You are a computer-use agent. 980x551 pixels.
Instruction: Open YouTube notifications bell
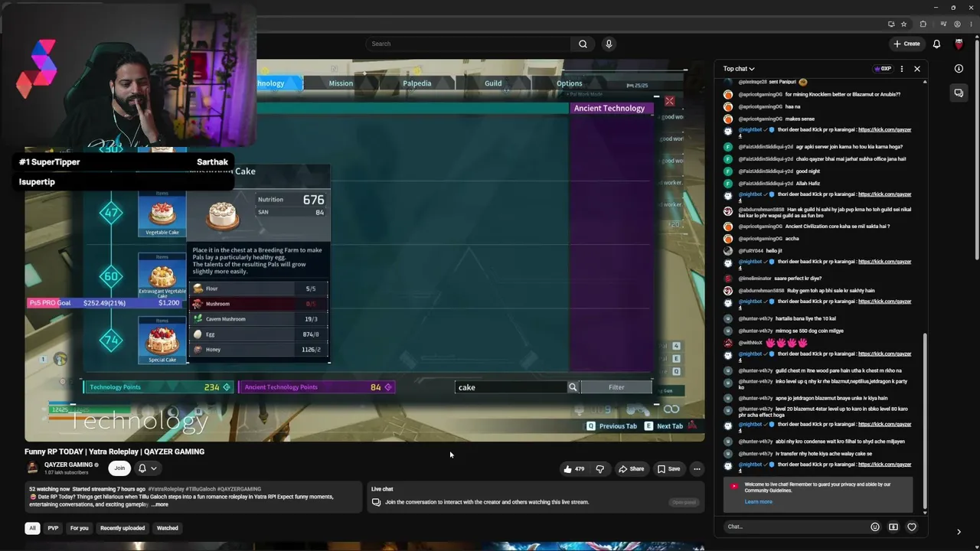[x=936, y=44]
